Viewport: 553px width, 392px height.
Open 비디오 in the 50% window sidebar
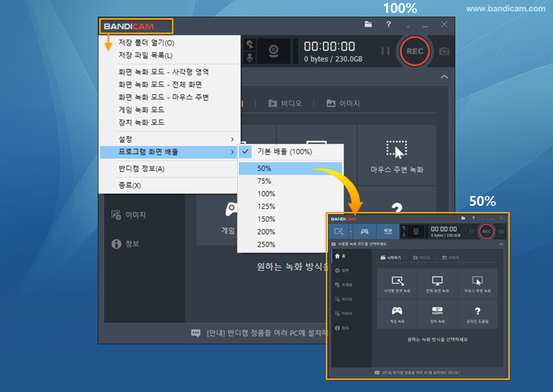click(343, 299)
